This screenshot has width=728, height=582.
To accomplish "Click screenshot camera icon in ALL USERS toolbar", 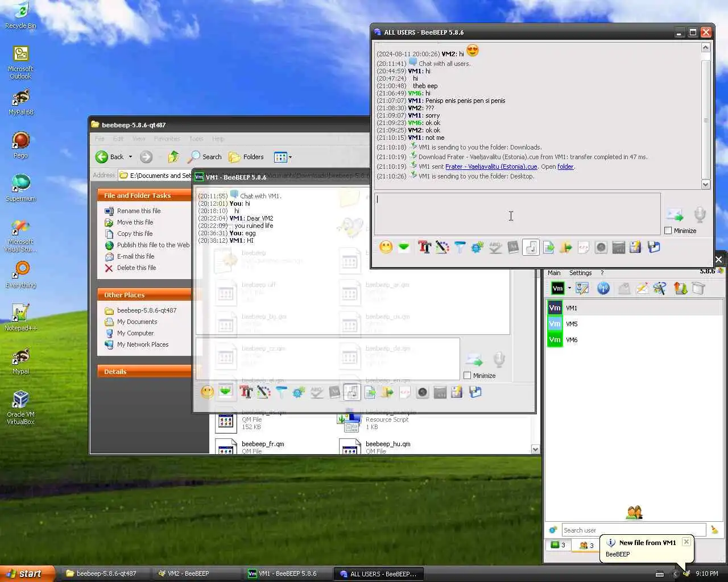I will pos(601,247).
